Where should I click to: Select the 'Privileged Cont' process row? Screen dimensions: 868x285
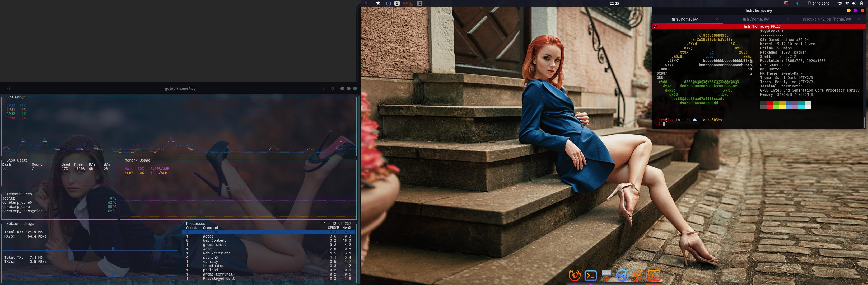pos(269,279)
